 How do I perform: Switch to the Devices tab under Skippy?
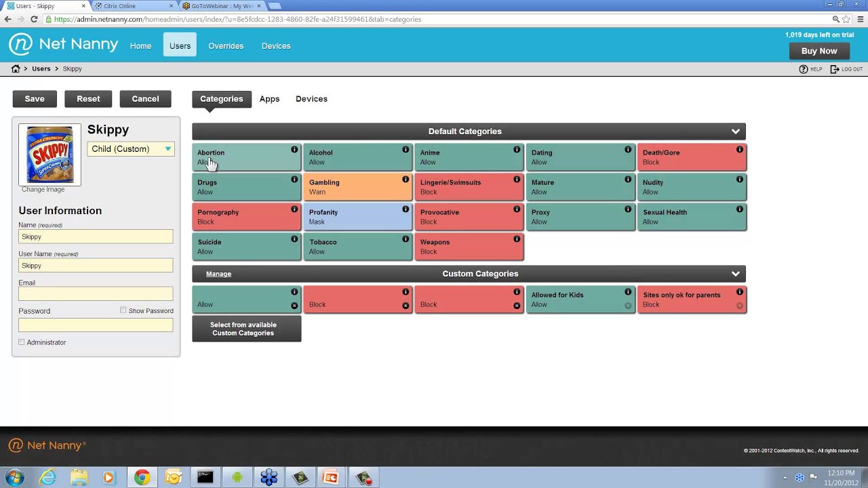click(x=311, y=99)
